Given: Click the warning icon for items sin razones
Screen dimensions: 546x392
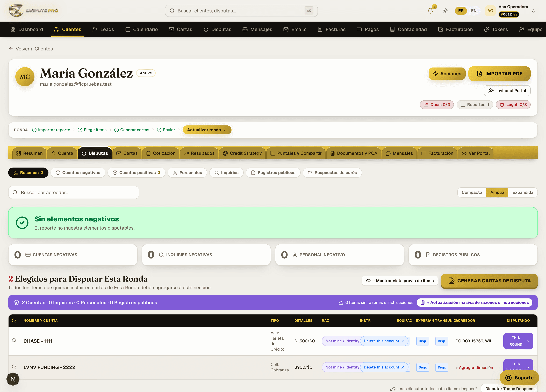Looking at the screenshot, I should pyautogui.click(x=341, y=303).
